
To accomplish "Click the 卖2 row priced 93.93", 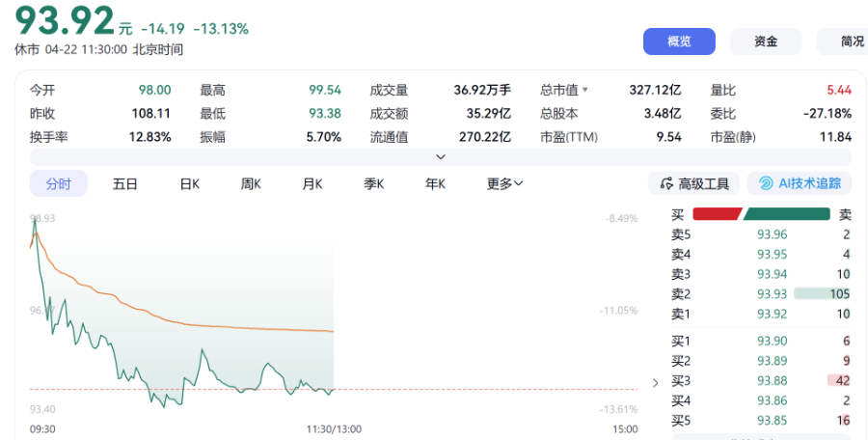I will coord(762,293).
